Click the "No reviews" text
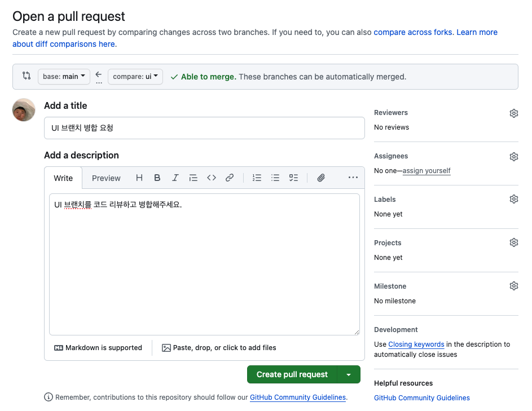Screen dimensions: 532x411 [x=392, y=127]
